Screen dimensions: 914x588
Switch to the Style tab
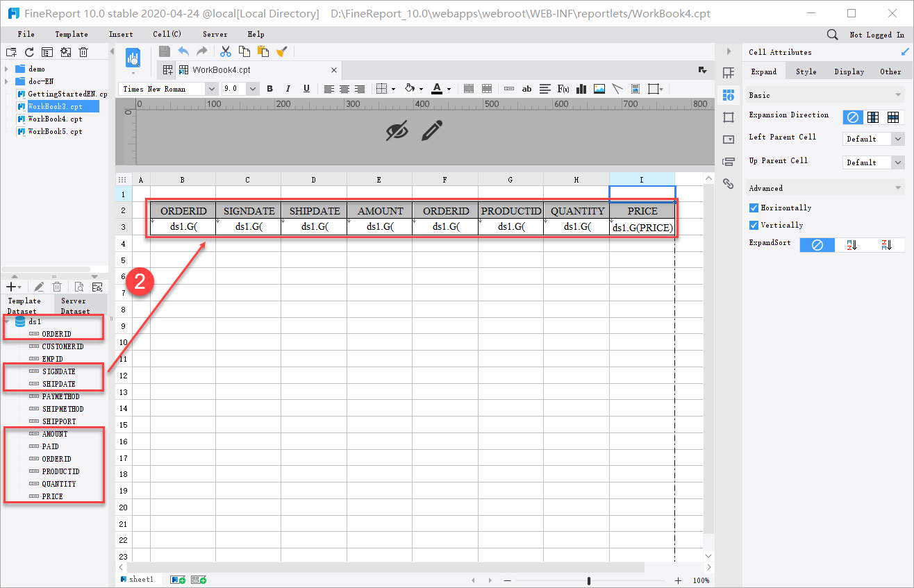[x=806, y=72]
